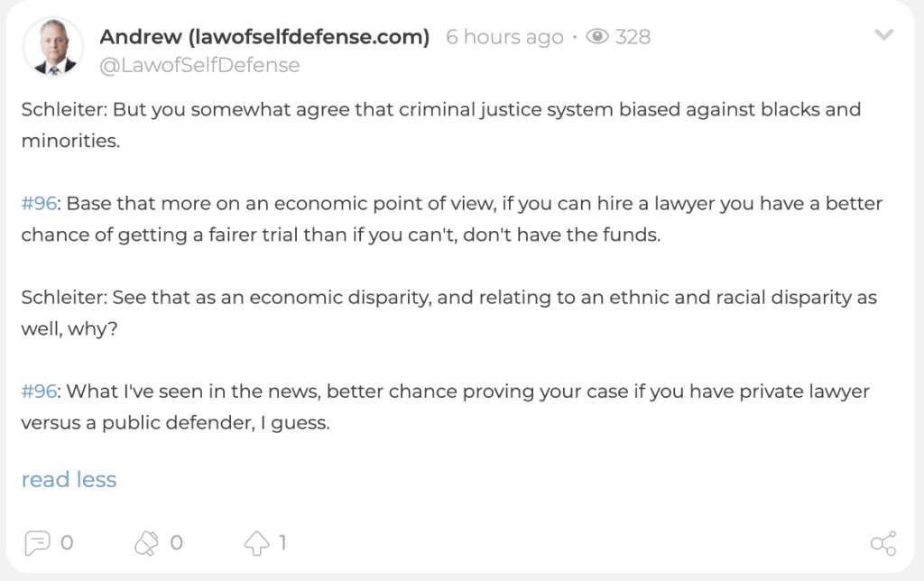Open Andrew (lawofselfdefense.com) profile name
The width and height of the screenshot is (924, 581).
click(264, 36)
